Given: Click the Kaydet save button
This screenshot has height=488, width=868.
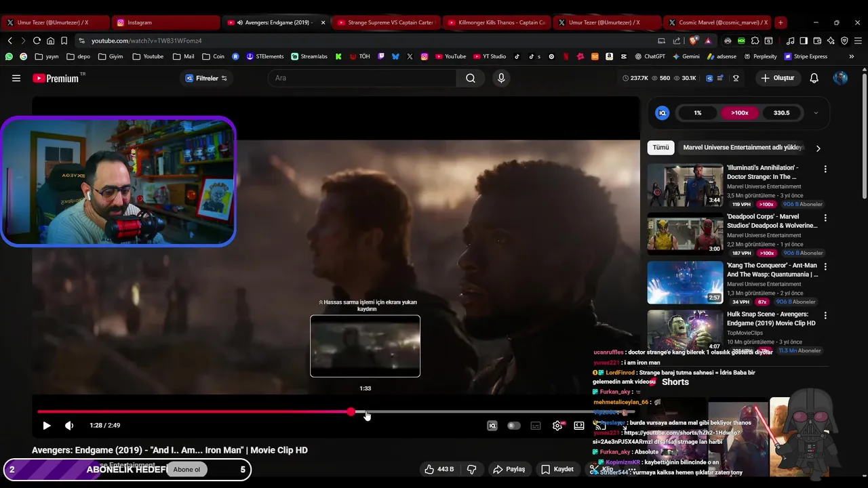Looking at the screenshot, I should tap(557, 469).
